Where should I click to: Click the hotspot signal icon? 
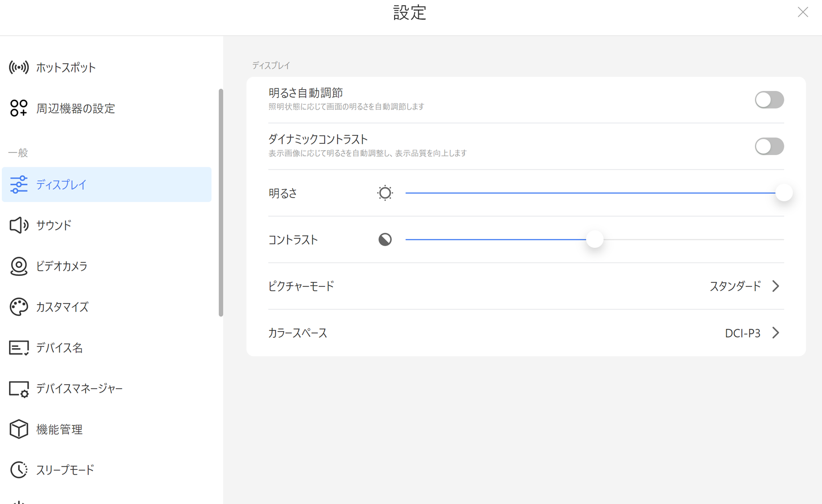coord(19,68)
